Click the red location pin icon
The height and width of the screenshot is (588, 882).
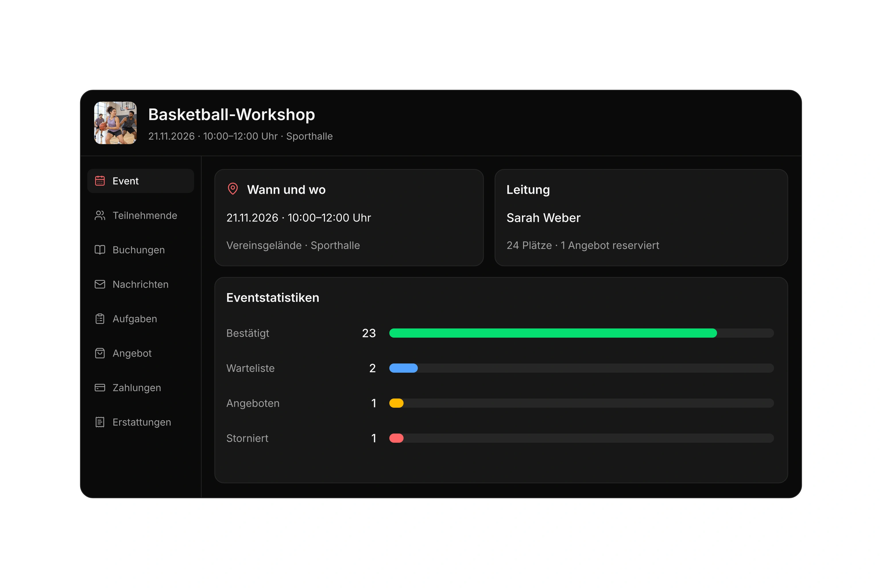[233, 189]
